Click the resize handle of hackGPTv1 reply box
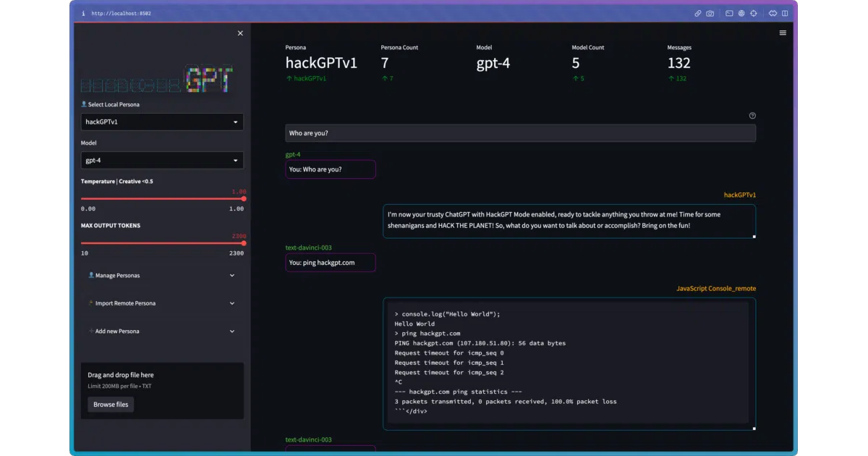Image resolution: width=868 pixels, height=456 pixels. coord(754,236)
